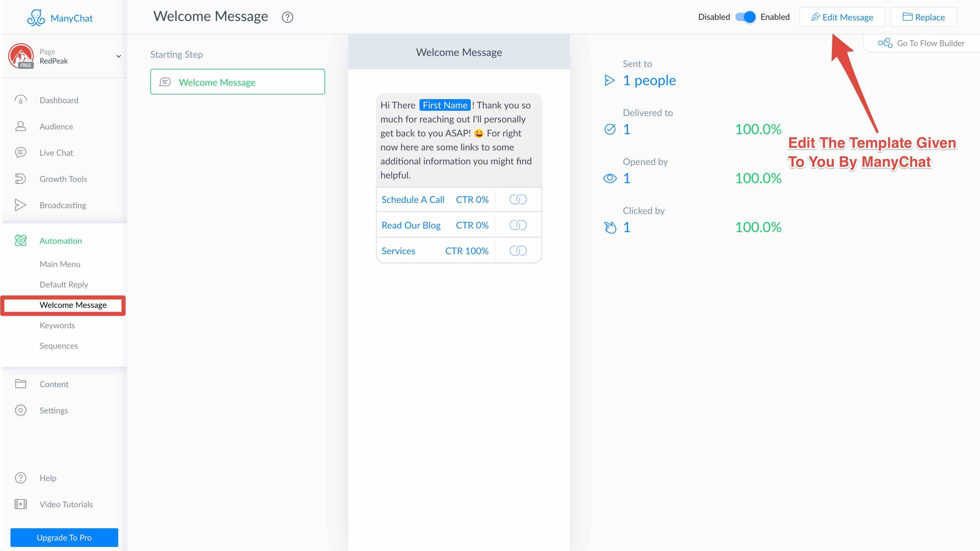The image size is (980, 551).
Task: Click help icon next to Welcome Message title
Action: point(287,17)
